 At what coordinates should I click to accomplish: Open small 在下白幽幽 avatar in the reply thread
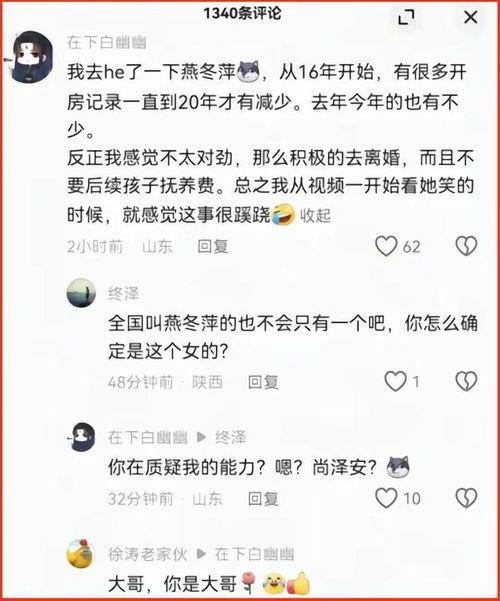click(x=81, y=437)
